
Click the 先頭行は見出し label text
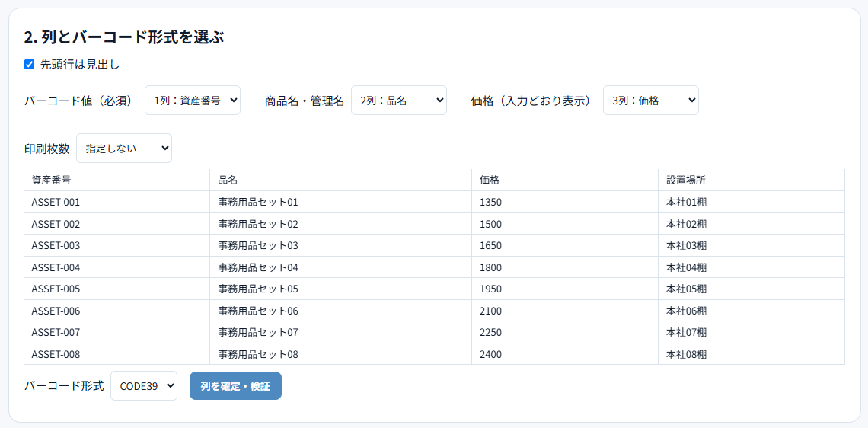point(80,65)
